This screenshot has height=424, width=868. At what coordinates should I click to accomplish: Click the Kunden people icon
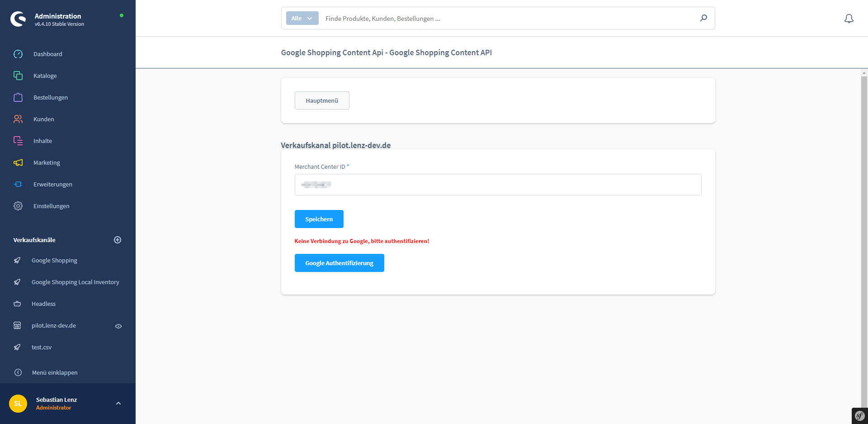pyautogui.click(x=18, y=119)
